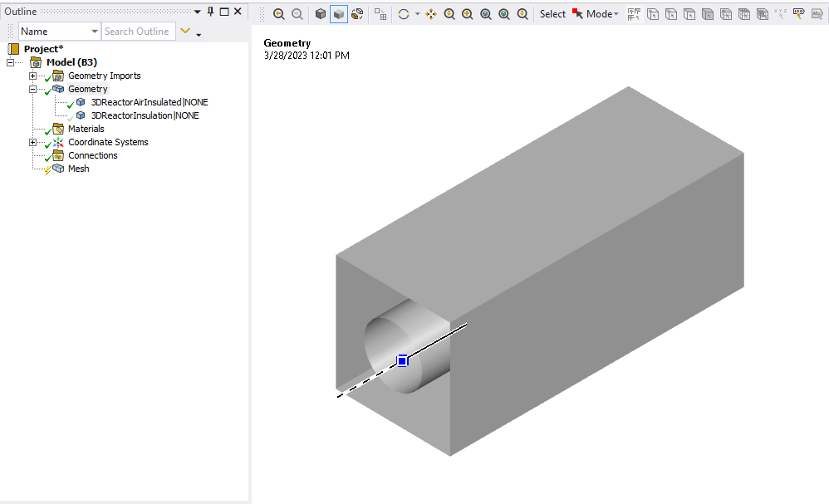
Task: Toggle the highlighted shaded cube display mode
Action: tap(339, 14)
